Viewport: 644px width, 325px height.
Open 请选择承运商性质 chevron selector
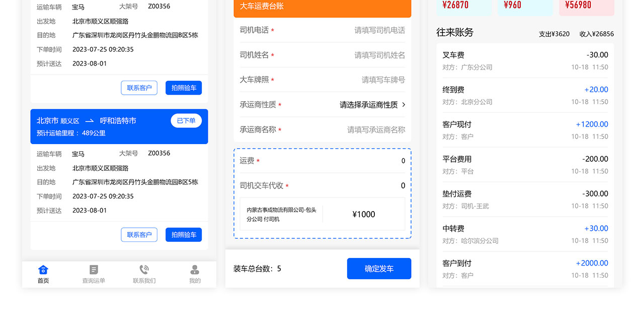[x=372, y=105]
